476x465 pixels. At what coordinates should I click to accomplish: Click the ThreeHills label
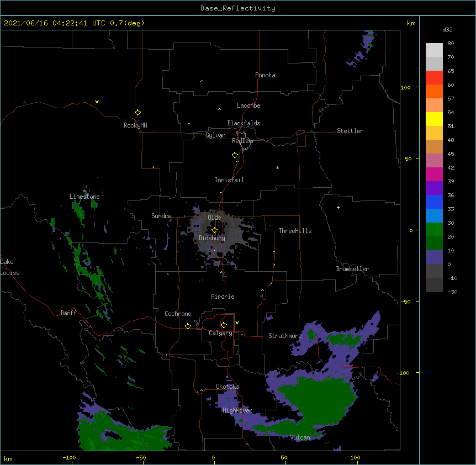click(295, 231)
